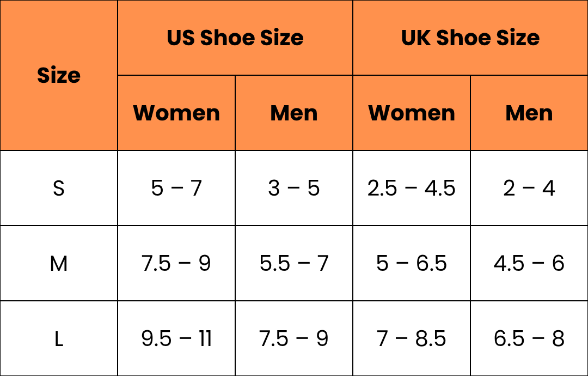
Task: Click the Size header cell
Action: 59,75
